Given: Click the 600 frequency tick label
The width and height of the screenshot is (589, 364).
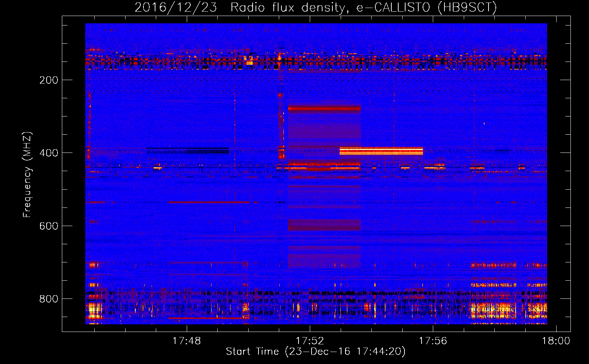Looking at the screenshot, I should [49, 226].
